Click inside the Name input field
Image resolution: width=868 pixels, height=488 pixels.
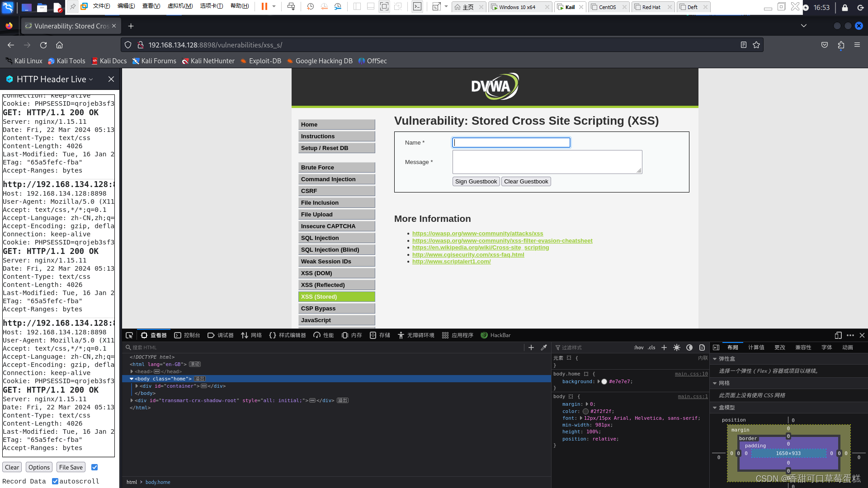(x=511, y=142)
